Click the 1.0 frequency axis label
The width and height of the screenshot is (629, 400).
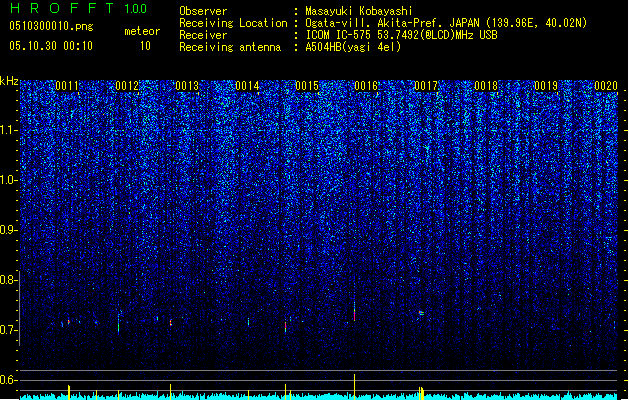(8, 180)
